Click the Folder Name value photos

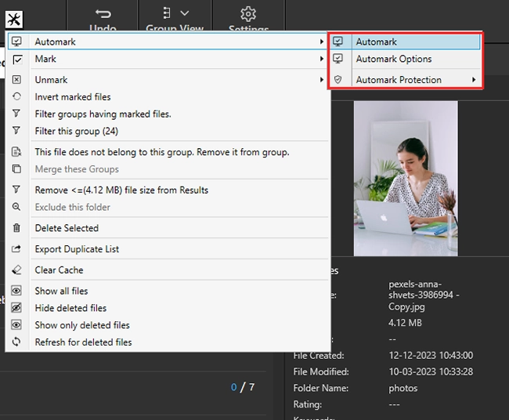[403, 388]
